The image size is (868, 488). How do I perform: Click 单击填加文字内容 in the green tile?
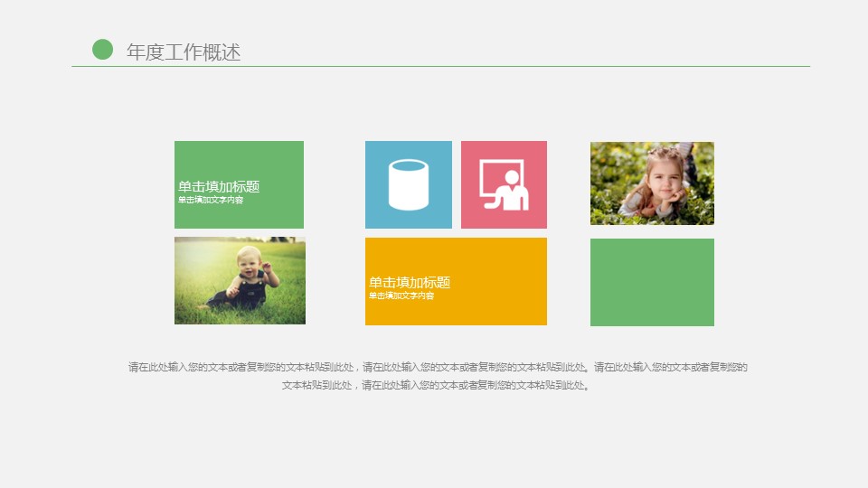click(211, 200)
